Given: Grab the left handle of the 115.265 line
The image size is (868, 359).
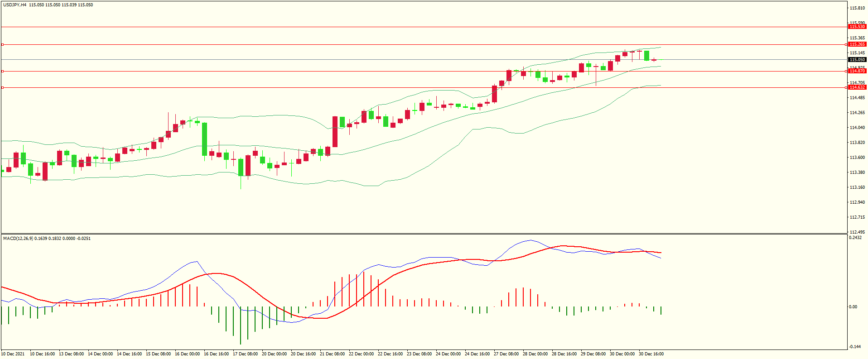Looking at the screenshot, I should (3, 44).
